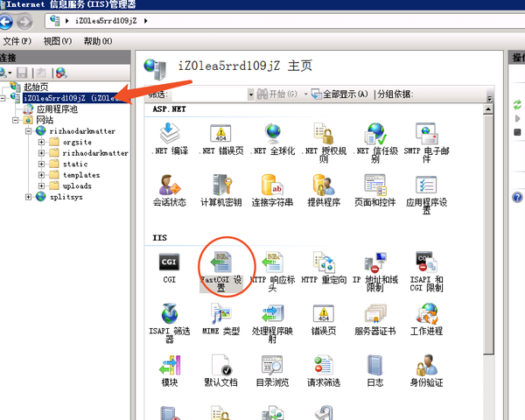Open the 文件(F) menu
525x420 pixels.
(x=17, y=41)
